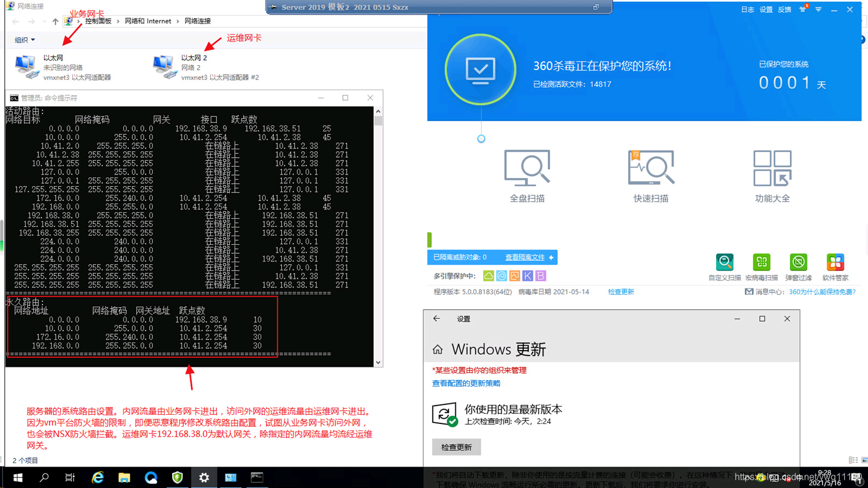Click command prompt scrollbar down arrow
The height and width of the screenshot is (488, 868).
378,362
